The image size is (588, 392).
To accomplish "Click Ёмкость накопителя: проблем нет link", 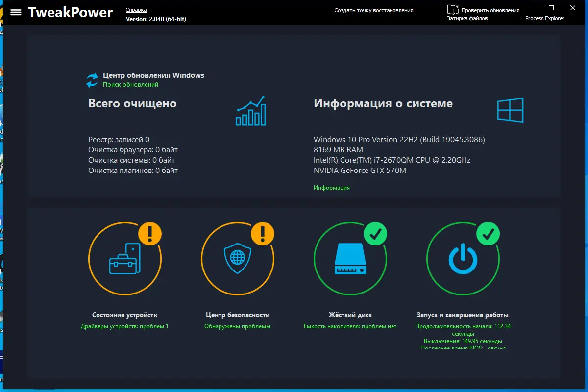I will coord(350,326).
